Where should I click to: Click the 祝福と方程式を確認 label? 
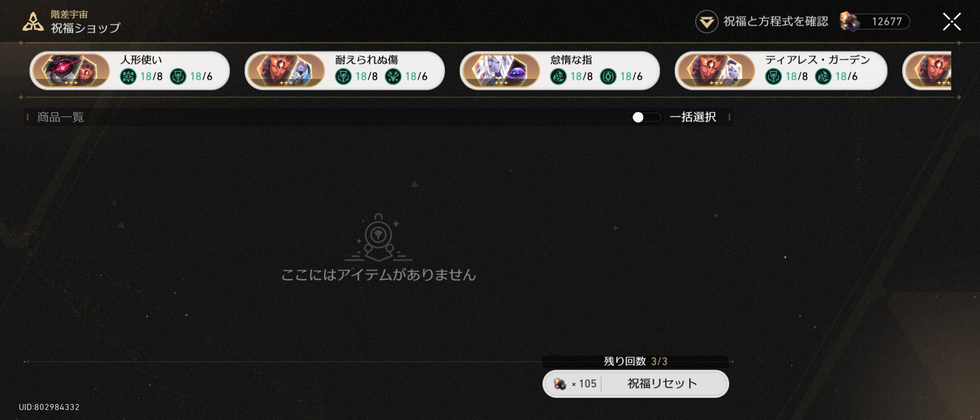click(776, 22)
